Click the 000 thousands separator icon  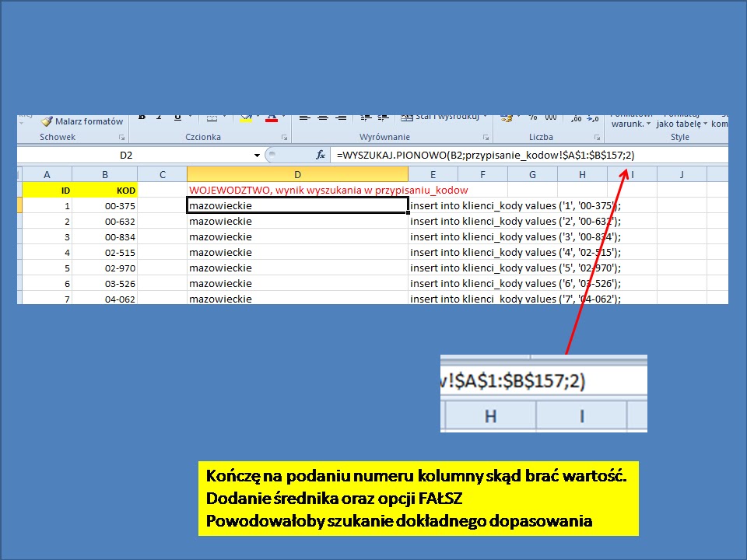551,117
